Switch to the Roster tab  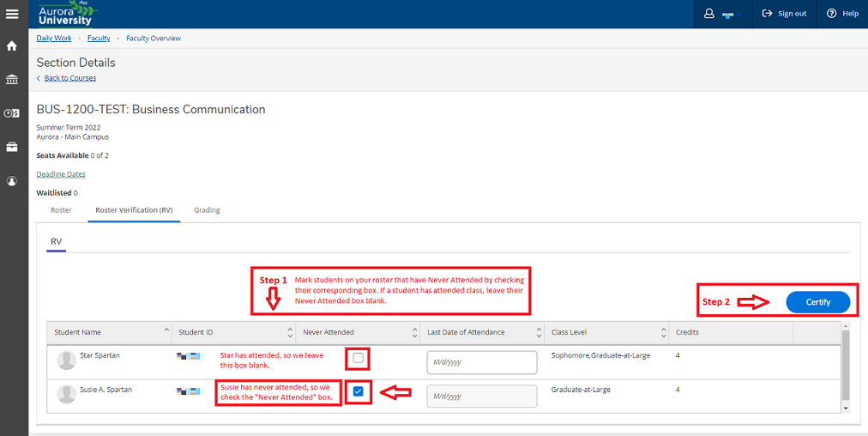click(61, 210)
